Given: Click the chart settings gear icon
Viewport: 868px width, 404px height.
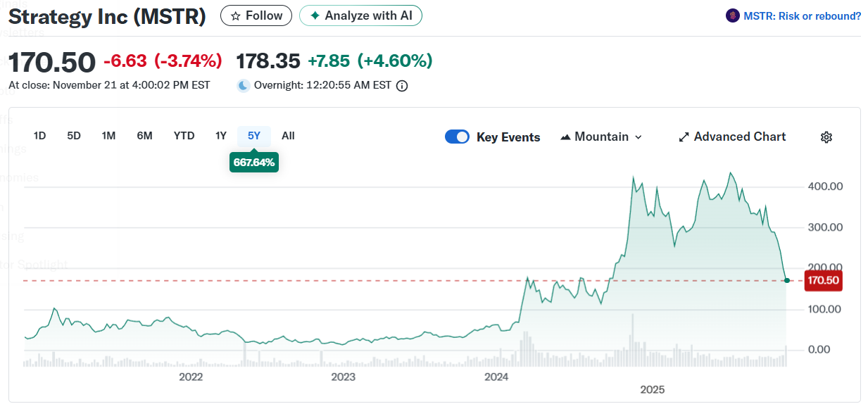Looking at the screenshot, I should coord(826,137).
